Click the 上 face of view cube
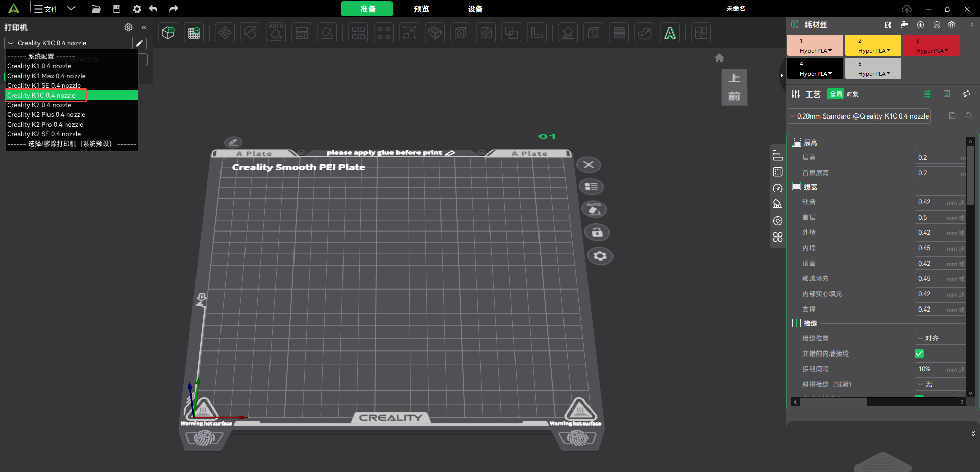Image resolution: width=980 pixels, height=472 pixels. (x=734, y=78)
